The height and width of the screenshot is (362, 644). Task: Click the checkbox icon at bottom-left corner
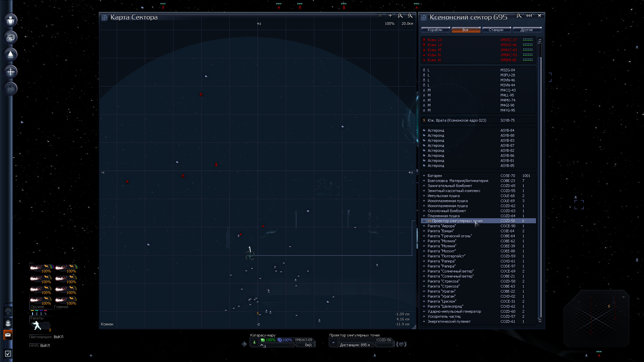point(8,354)
